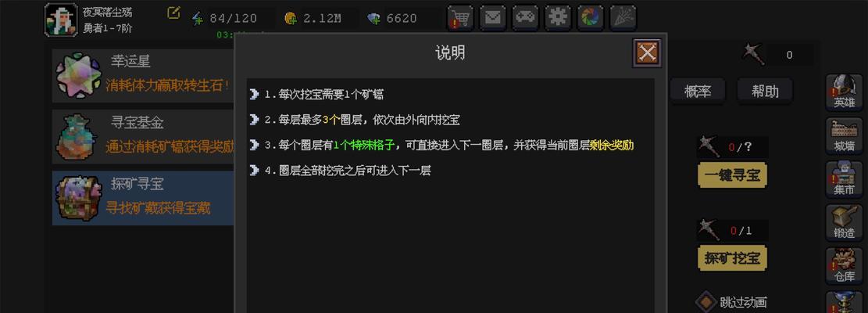Select 探矿寻宝 mining treasure entry

pyautogui.click(x=144, y=198)
